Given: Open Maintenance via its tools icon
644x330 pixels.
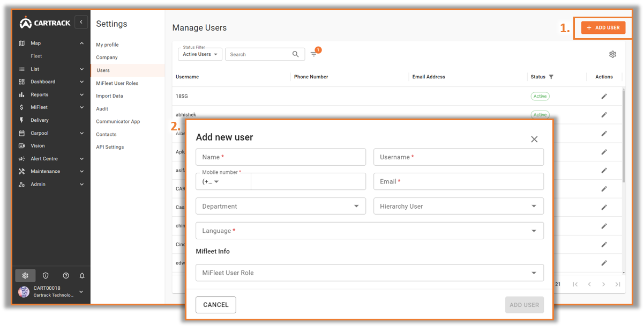Looking at the screenshot, I should 22,172.
